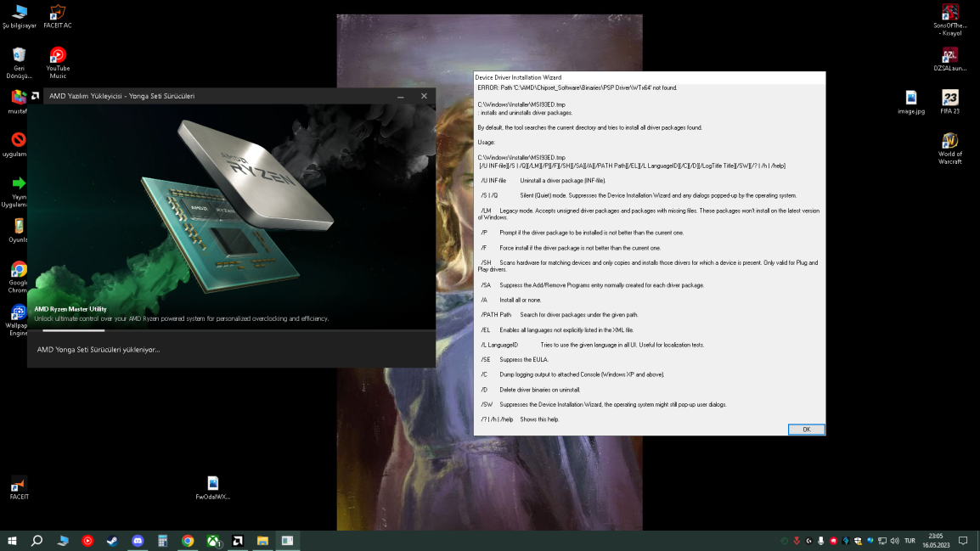
Task: Open taskbar search magnifier
Action: tap(37, 541)
